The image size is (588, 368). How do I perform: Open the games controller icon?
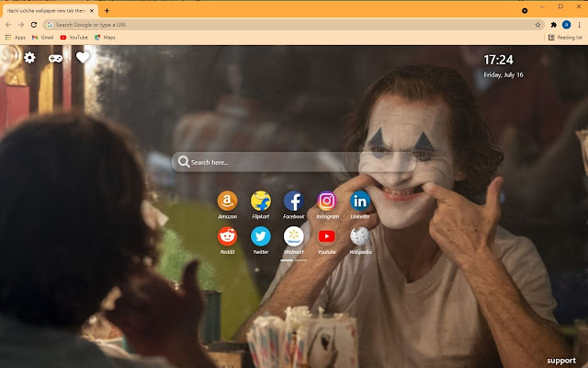55,58
